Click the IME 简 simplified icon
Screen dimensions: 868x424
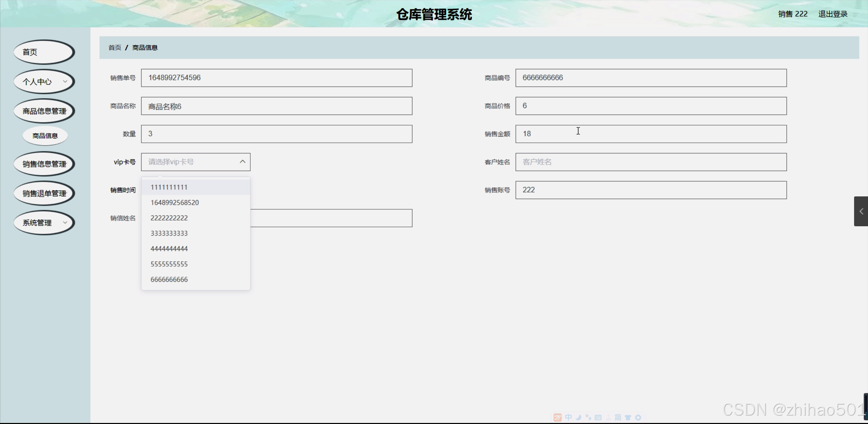(x=618, y=418)
